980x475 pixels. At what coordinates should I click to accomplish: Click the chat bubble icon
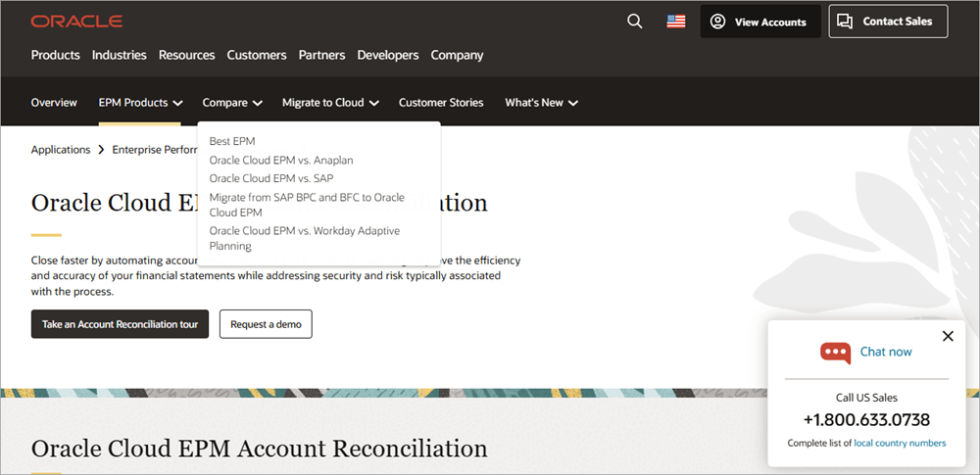point(836,354)
